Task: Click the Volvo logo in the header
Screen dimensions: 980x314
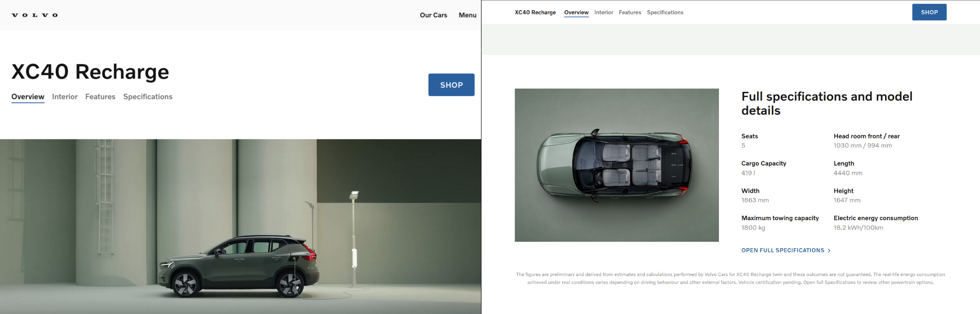Action: point(35,15)
